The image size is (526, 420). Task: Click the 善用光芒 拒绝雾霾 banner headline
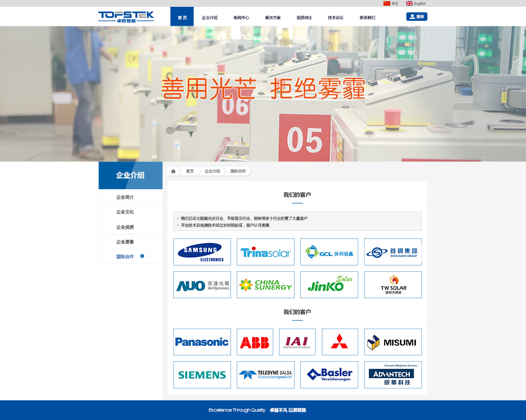pos(263,88)
